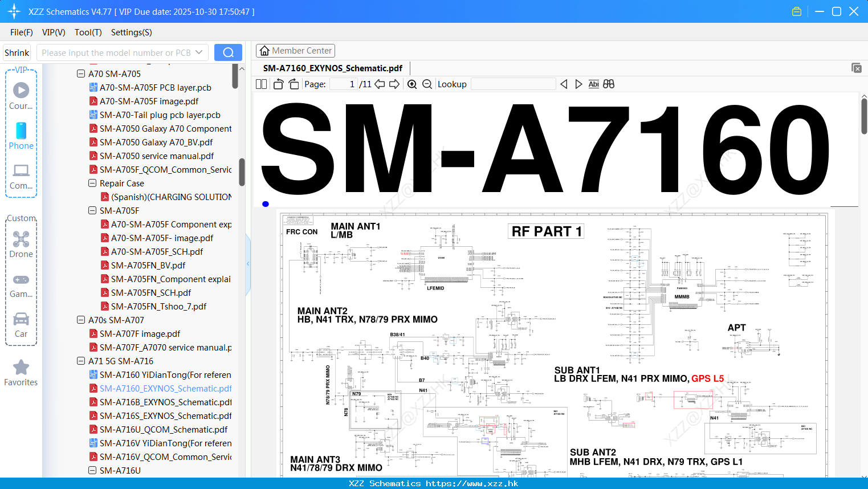The image size is (868, 489).
Task: Collapse the left panel handle
Action: point(248,263)
